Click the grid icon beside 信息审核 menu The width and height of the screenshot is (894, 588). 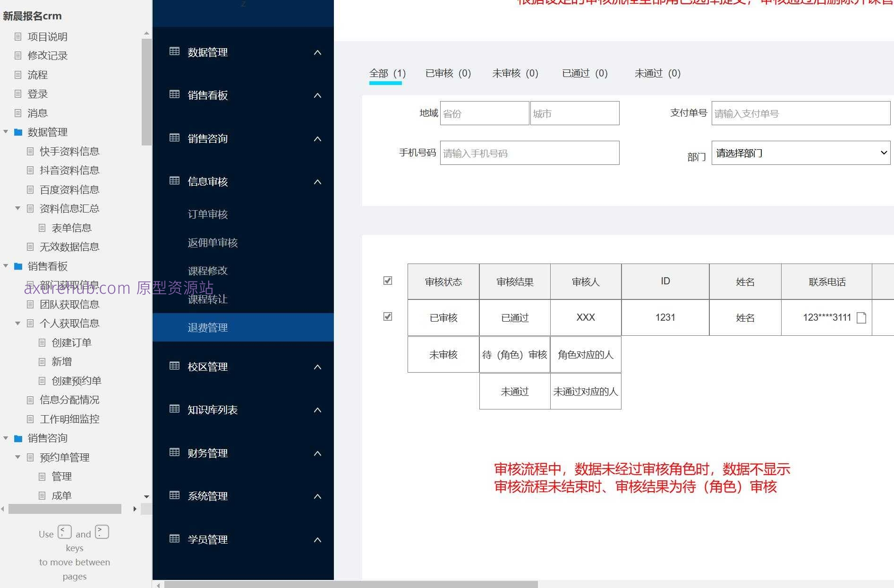174,180
